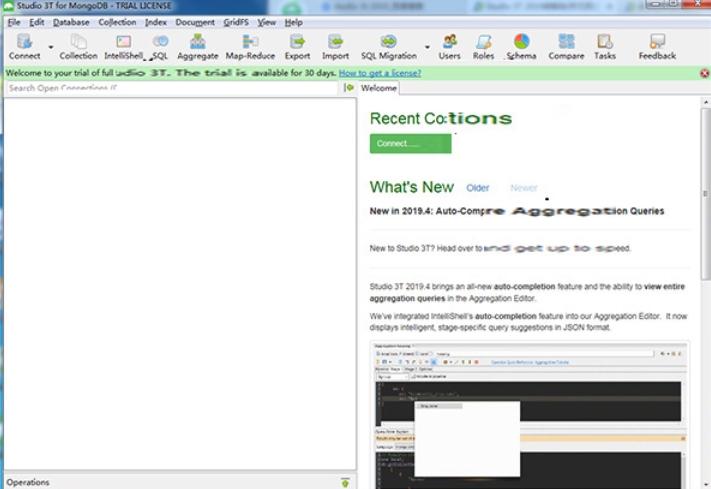Click the green Connect... button
711x489 pixels.
tap(410, 144)
